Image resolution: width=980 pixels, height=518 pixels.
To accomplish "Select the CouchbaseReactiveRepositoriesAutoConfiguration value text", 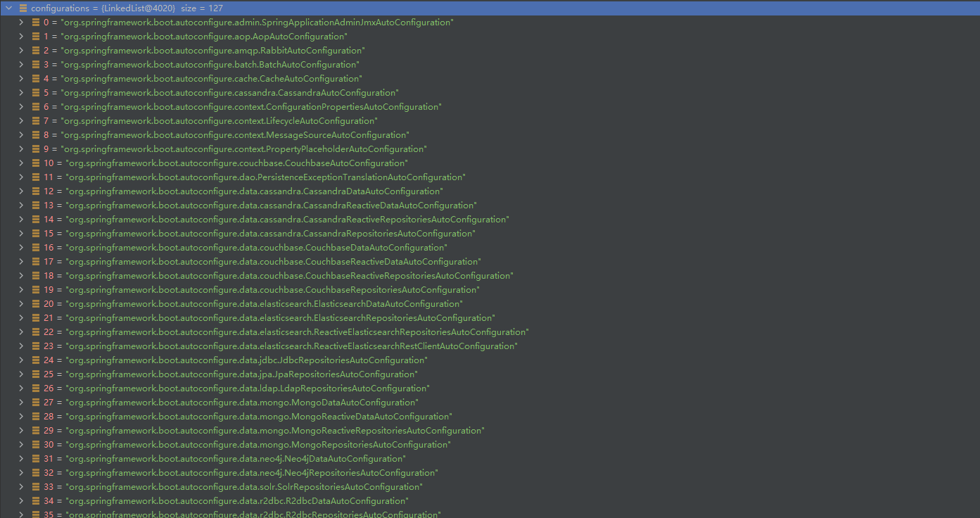I will [289, 276].
